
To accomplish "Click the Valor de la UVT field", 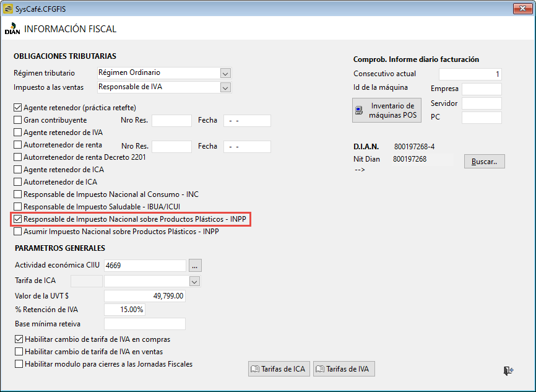I will 145,296.
